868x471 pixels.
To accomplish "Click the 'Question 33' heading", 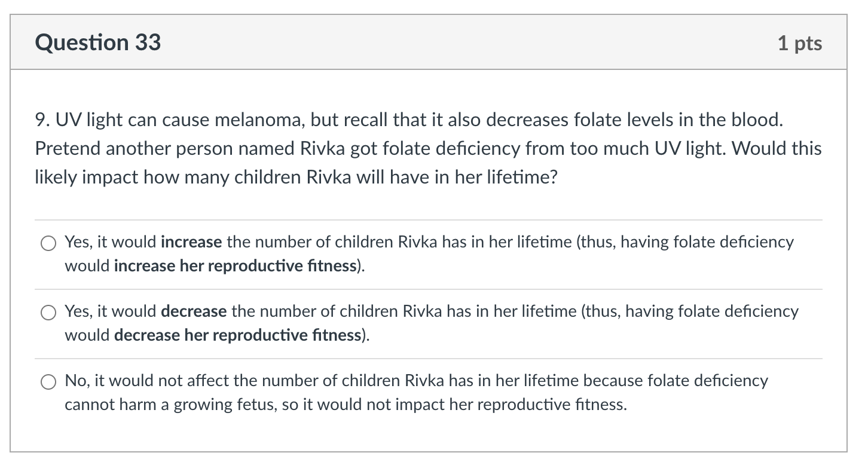I will [x=98, y=42].
